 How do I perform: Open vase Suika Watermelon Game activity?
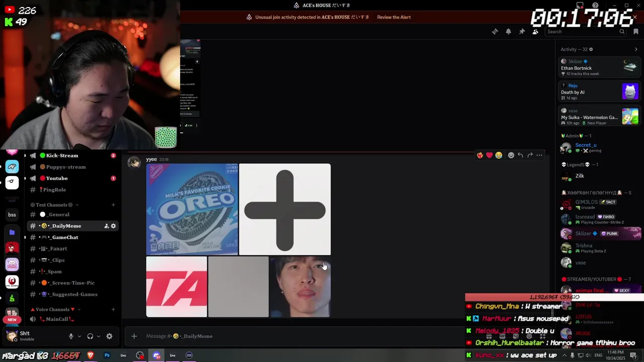click(x=600, y=117)
